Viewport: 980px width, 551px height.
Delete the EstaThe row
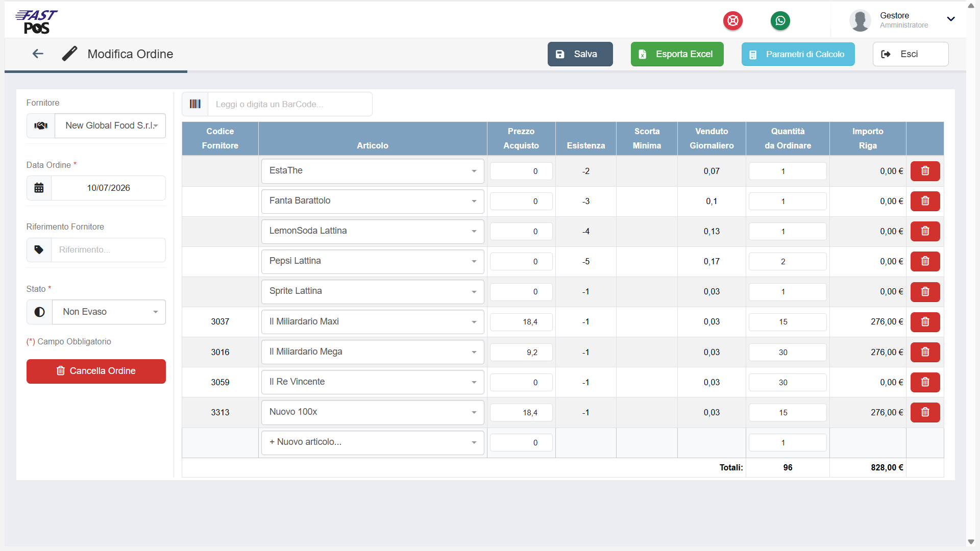(x=925, y=171)
